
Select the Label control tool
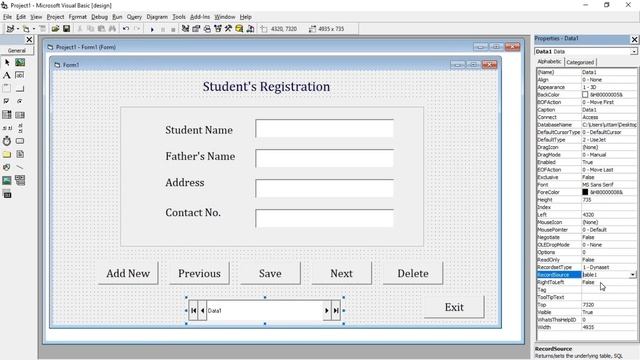coord(7,76)
